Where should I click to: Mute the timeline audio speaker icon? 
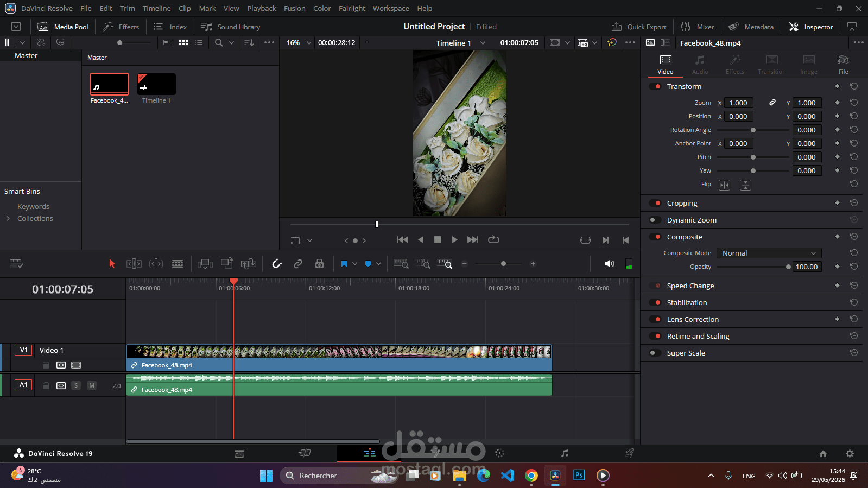pyautogui.click(x=610, y=264)
